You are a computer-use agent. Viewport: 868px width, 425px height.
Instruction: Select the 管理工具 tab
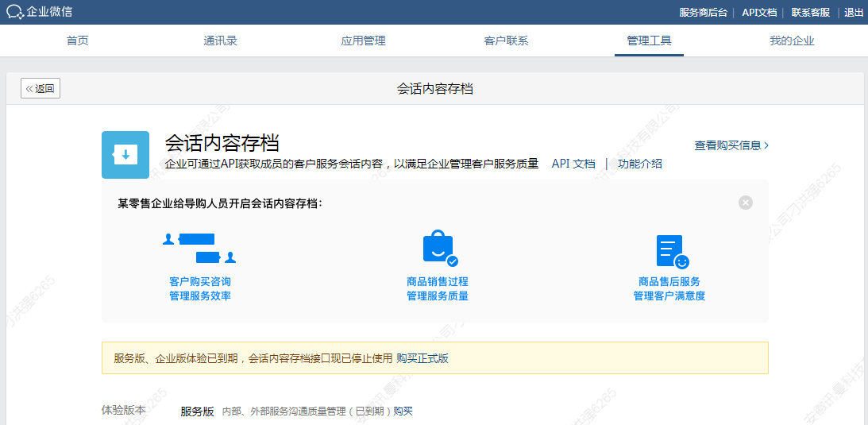649,41
